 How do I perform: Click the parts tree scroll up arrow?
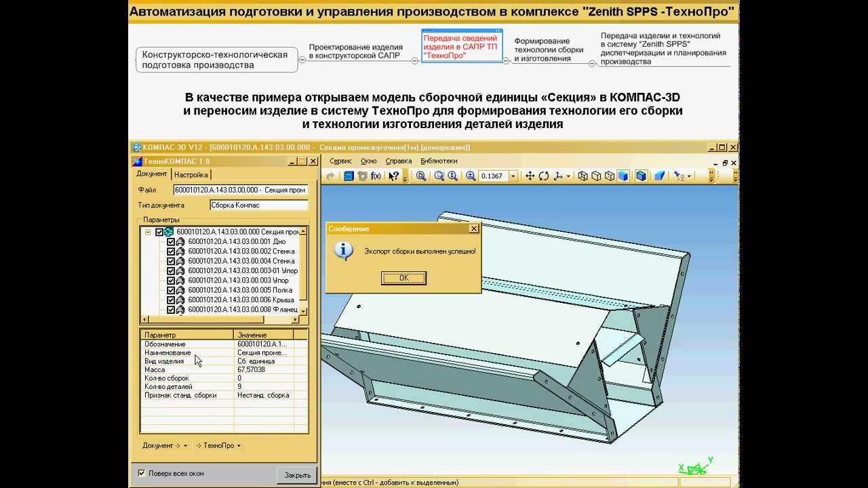(304, 230)
